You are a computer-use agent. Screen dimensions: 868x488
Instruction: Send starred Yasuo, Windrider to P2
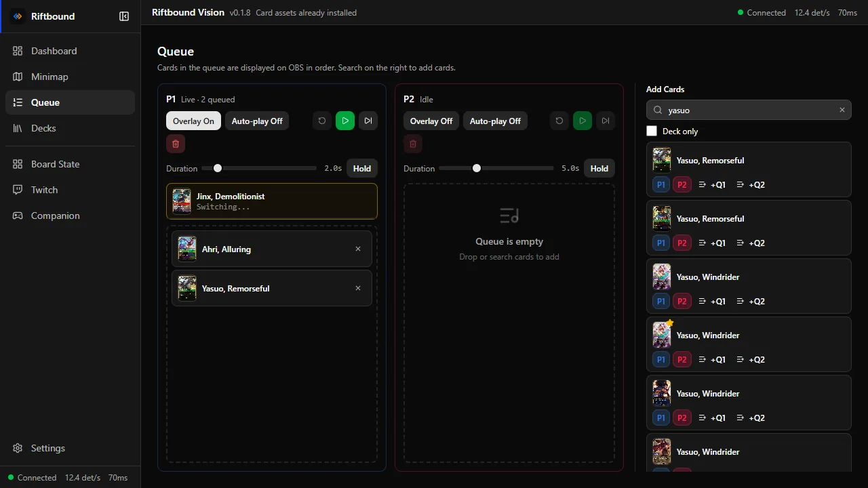tap(682, 359)
